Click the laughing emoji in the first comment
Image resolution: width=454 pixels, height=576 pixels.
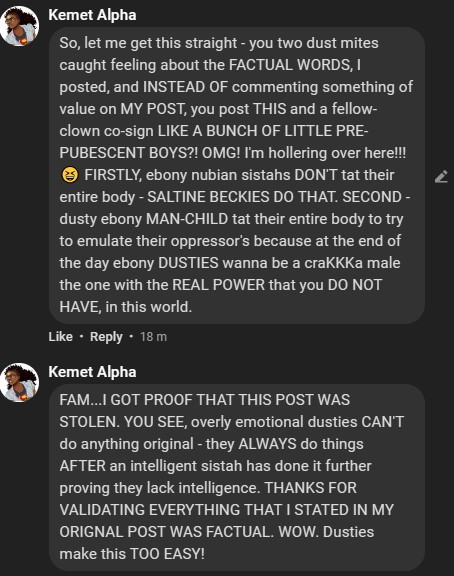coord(70,175)
